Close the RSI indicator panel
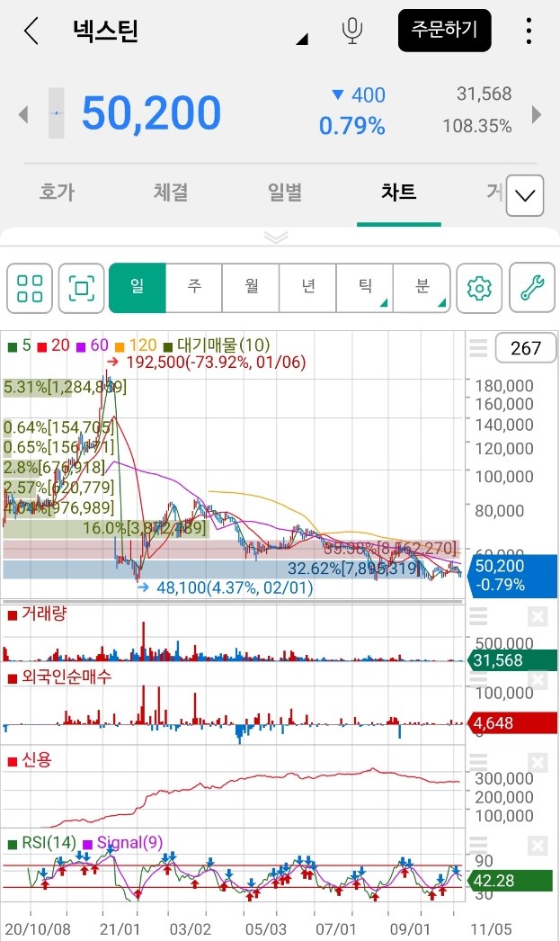This screenshot has width=560, height=941. (x=538, y=846)
